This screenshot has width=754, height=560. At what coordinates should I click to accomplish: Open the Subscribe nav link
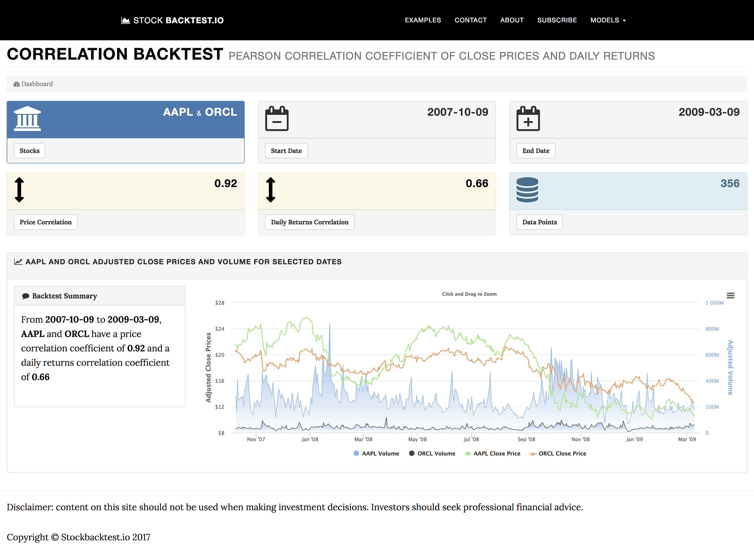[557, 20]
